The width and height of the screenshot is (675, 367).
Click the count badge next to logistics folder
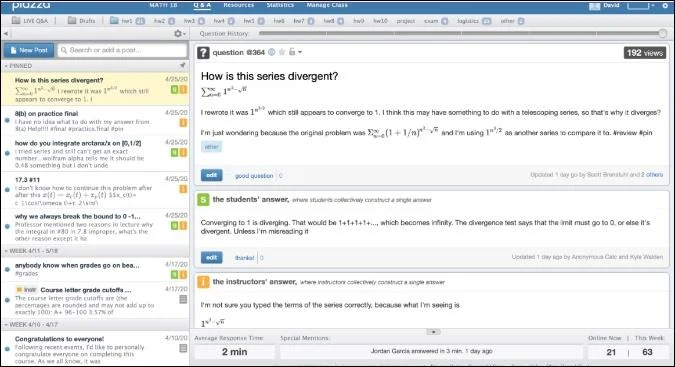pos(486,21)
